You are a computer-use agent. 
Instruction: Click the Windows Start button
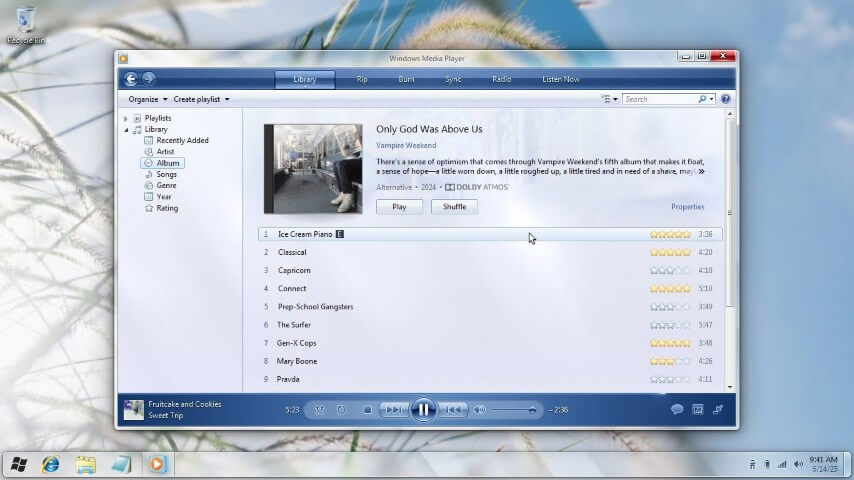tap(17, 464)
